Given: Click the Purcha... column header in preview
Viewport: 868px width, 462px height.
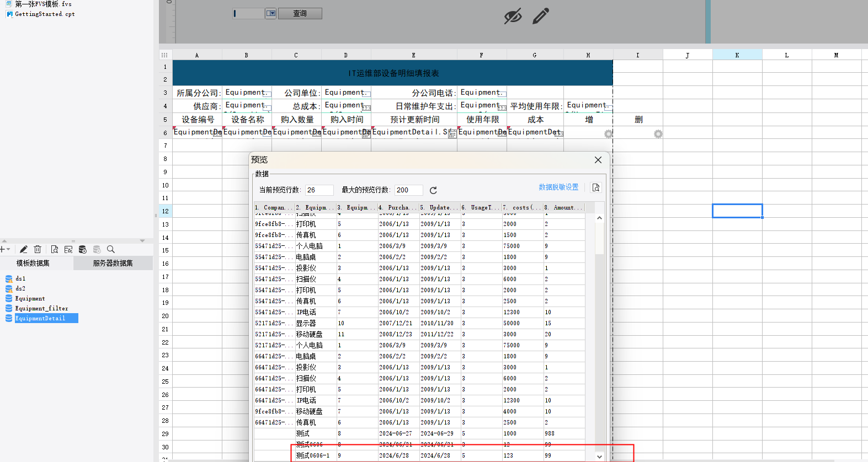Looking at the screenshot, I should coord(398,207).
